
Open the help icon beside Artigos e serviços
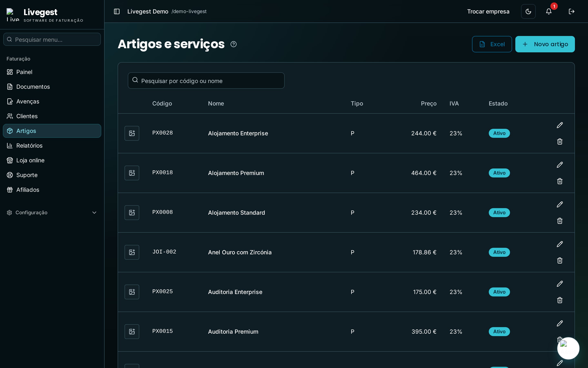point(234,44)
